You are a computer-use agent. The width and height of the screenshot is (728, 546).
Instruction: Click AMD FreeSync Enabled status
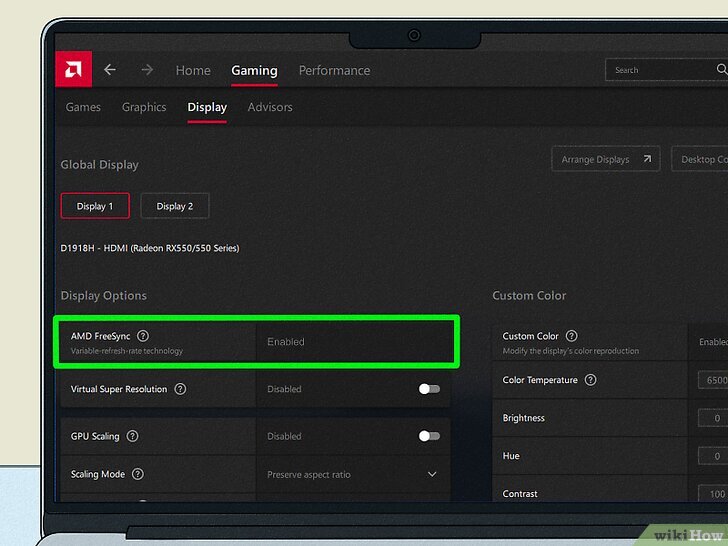tap(286, 342)
